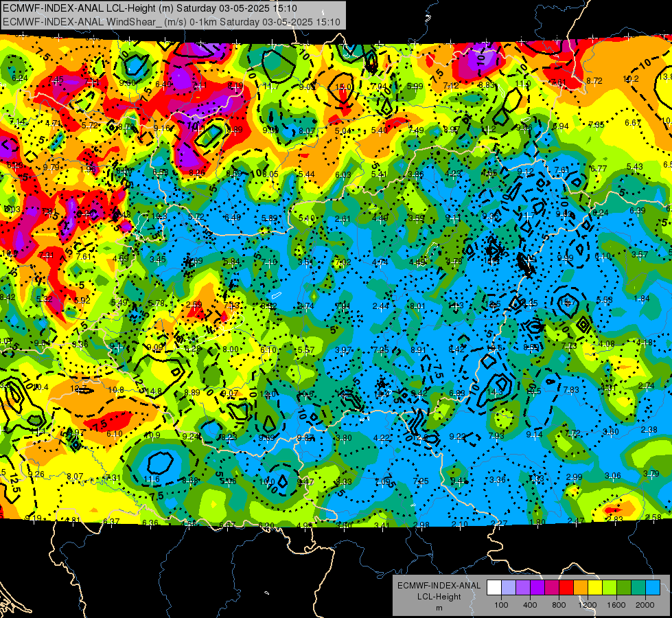Click the bottom edge value '2.10'
The image size is (672, 618).
pos(459,525)
